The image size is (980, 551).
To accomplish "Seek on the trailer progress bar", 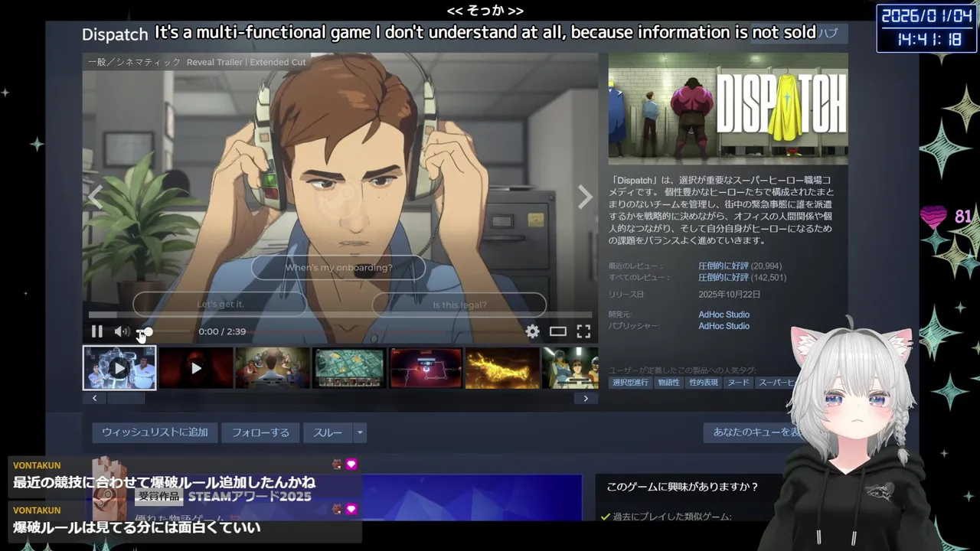I will click(340, 315).
